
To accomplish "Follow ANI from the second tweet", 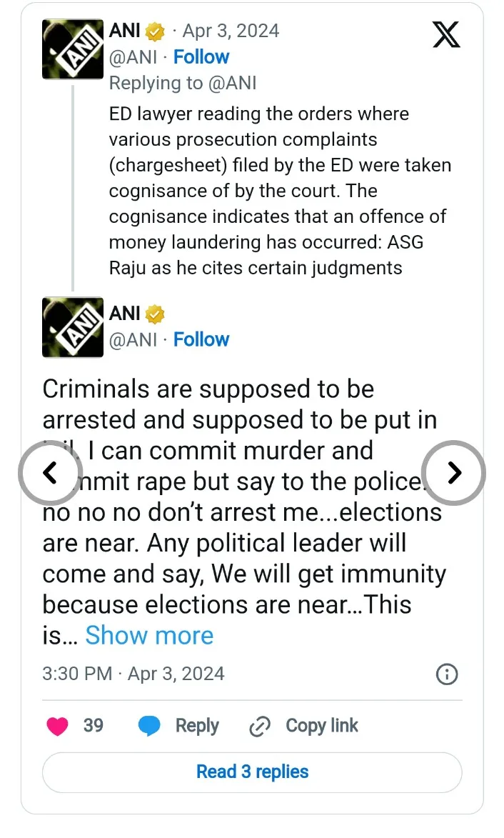I will point(201,339).
